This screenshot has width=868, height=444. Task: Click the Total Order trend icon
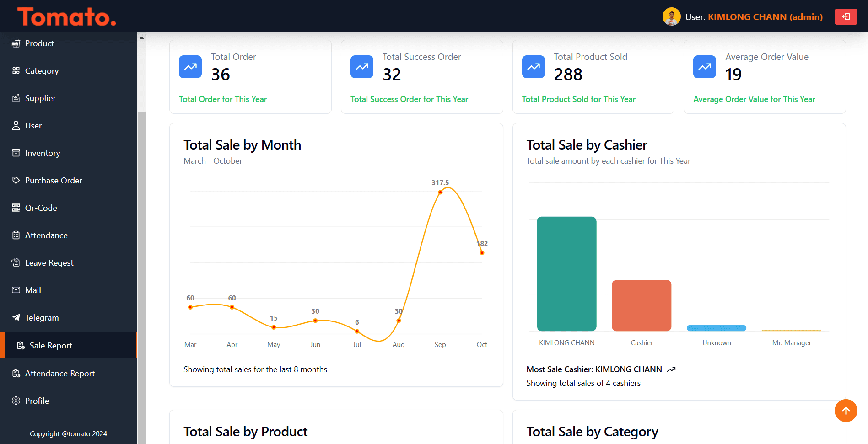[190, 67]
